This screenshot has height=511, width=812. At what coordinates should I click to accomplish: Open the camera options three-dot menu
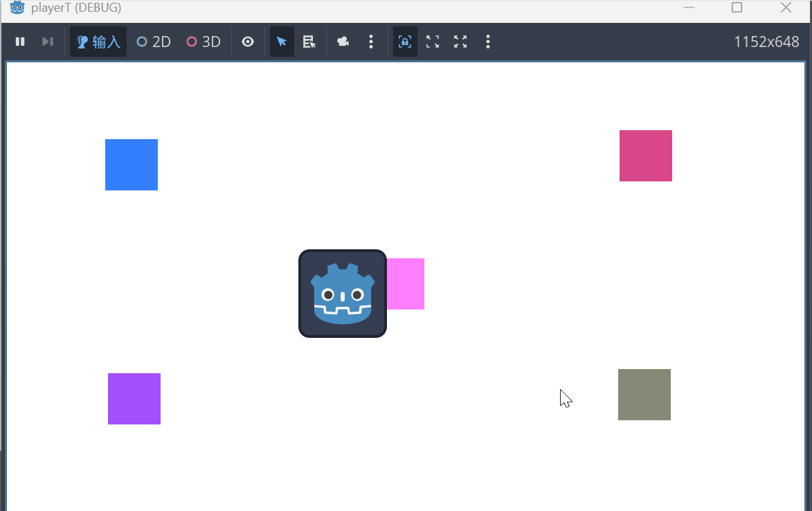click(371, 42)
